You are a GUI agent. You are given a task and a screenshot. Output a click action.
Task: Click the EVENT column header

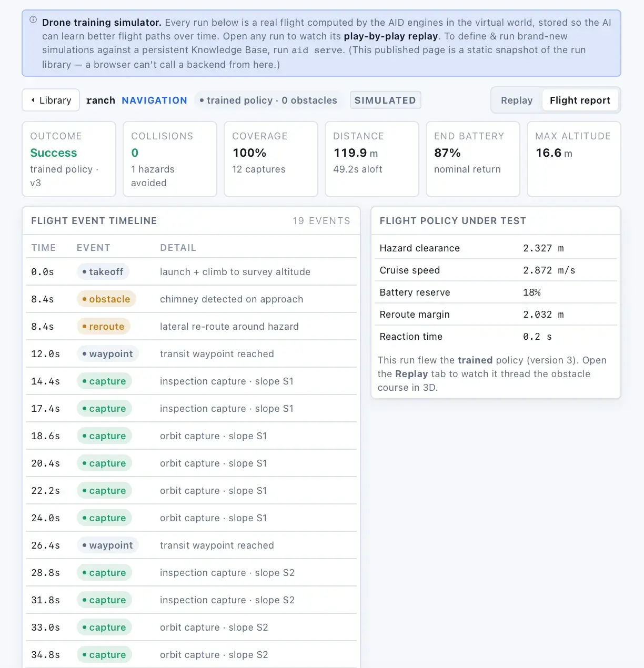tap(94, 247)
